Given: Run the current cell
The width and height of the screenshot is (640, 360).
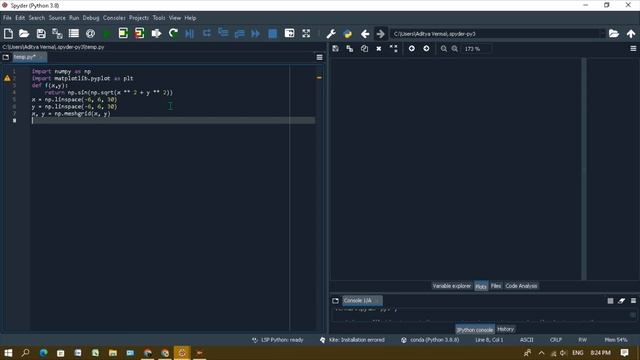Looking at the screenshot, I should click(123, 33).
